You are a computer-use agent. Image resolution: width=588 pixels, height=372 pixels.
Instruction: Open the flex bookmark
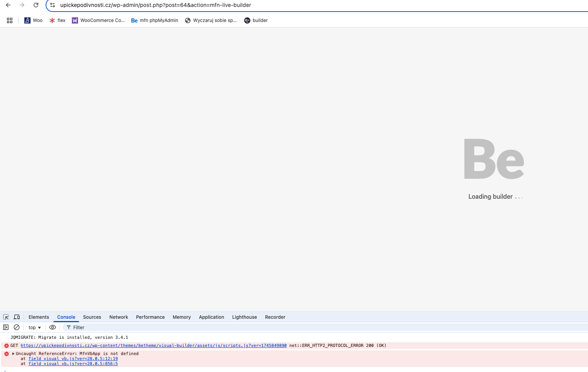[x=57, y=20]
